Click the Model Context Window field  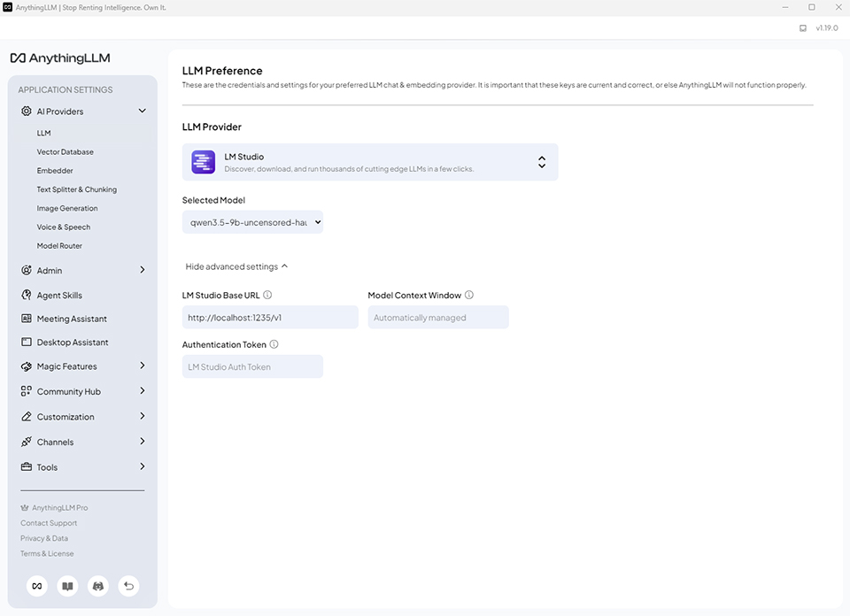[x=438, y=317]
